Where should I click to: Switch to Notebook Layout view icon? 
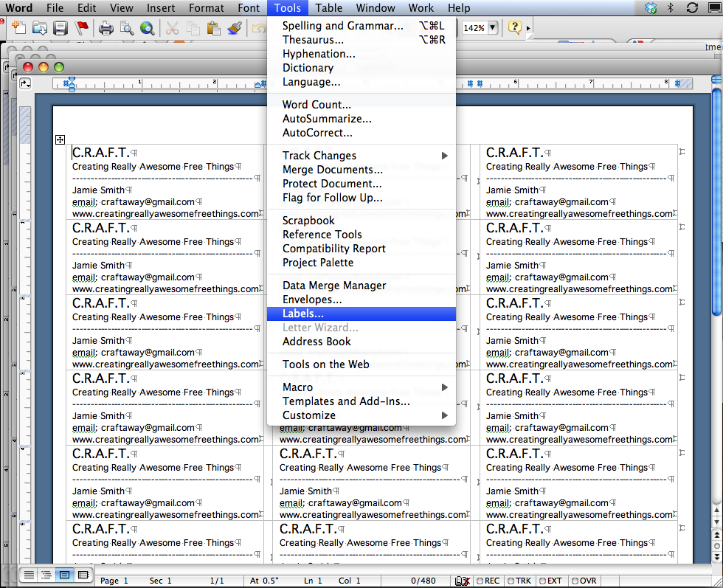point(83,575)
